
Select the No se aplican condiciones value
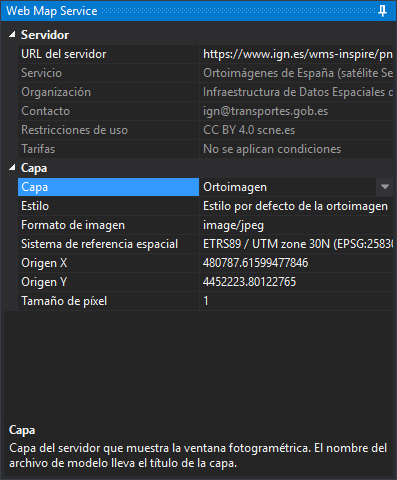pos(296,149)
